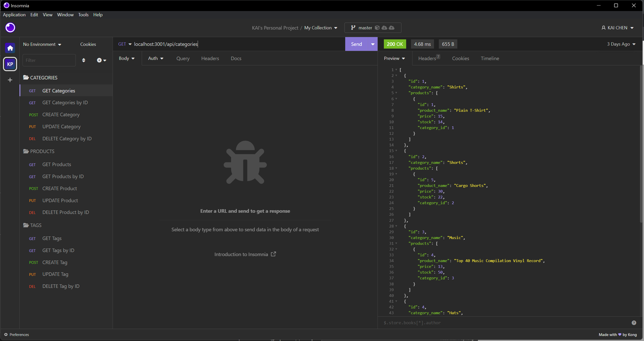The height and width of the screenshot is (341, 644).
Task: Click the Insomnia logo icon
Action: pos(10,28)
